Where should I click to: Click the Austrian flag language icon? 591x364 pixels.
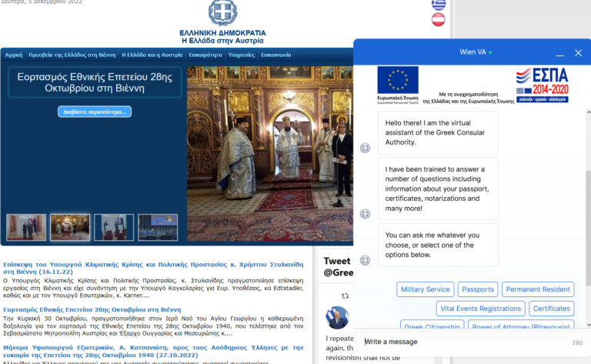pos(439,19)
